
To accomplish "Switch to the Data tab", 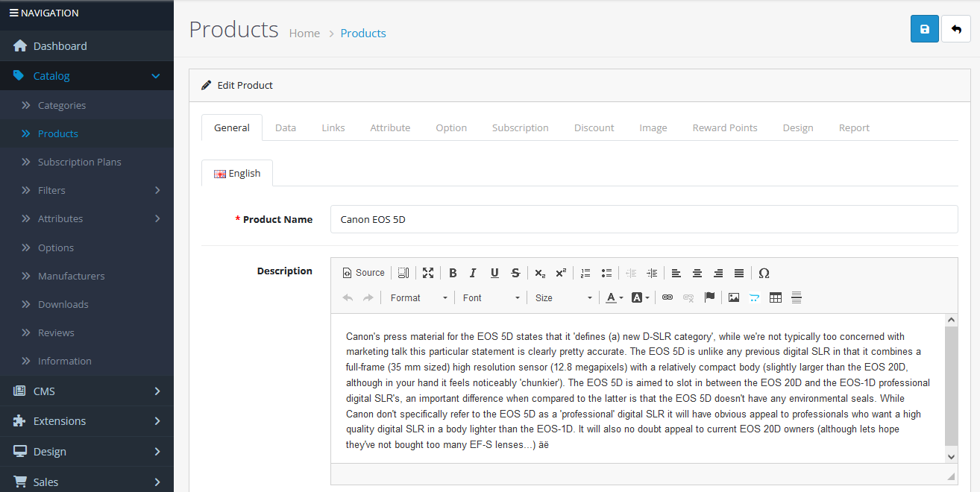I will click(x=286, y=127).
